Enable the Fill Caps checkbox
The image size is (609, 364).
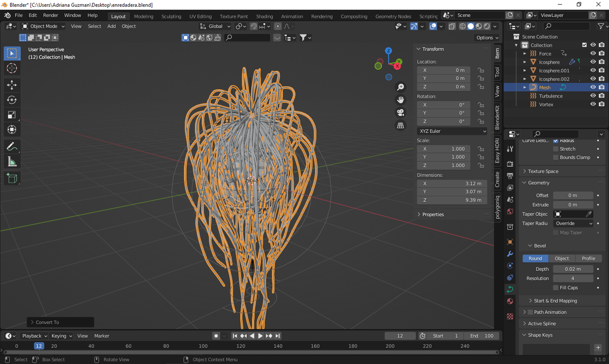point(556,288)
